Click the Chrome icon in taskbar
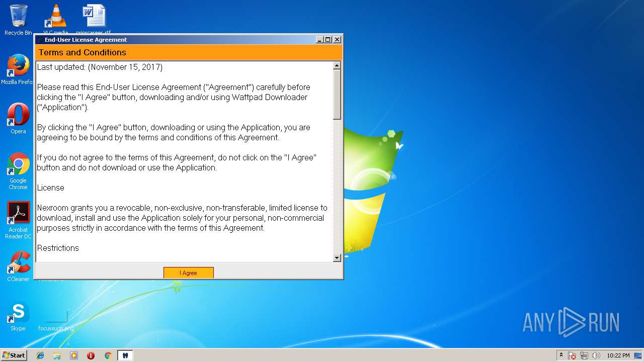The width and height of the screenshot is (644, 362). click(x=108, y=355)
